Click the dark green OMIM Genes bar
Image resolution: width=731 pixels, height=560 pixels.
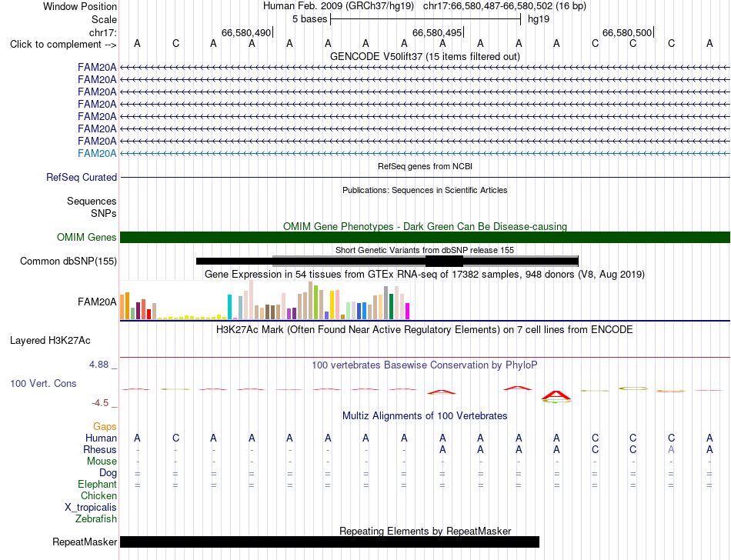(x=425, y=237)
